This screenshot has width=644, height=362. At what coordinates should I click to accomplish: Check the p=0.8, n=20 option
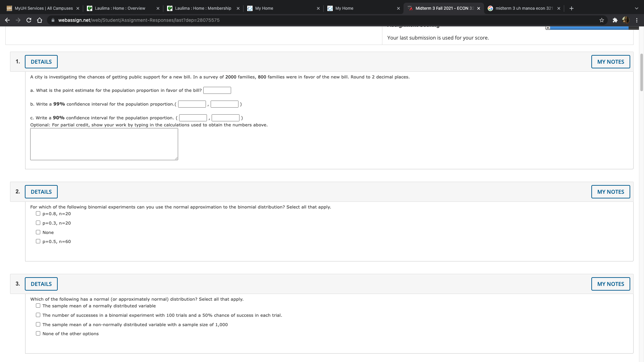pos(38,213)
